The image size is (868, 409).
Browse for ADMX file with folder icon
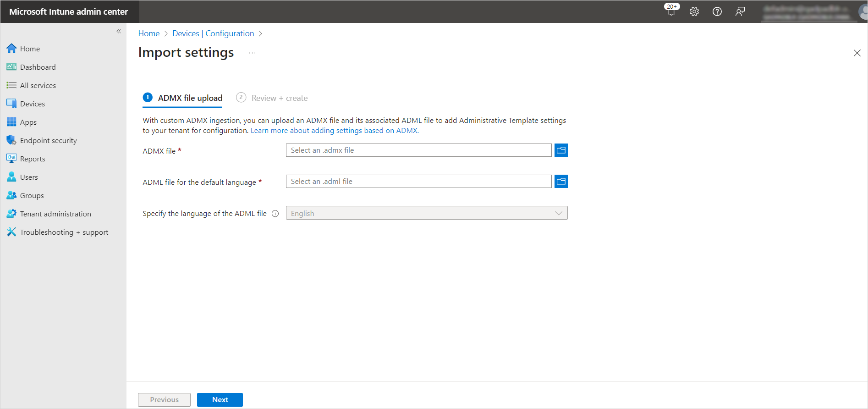pos(561,150)
